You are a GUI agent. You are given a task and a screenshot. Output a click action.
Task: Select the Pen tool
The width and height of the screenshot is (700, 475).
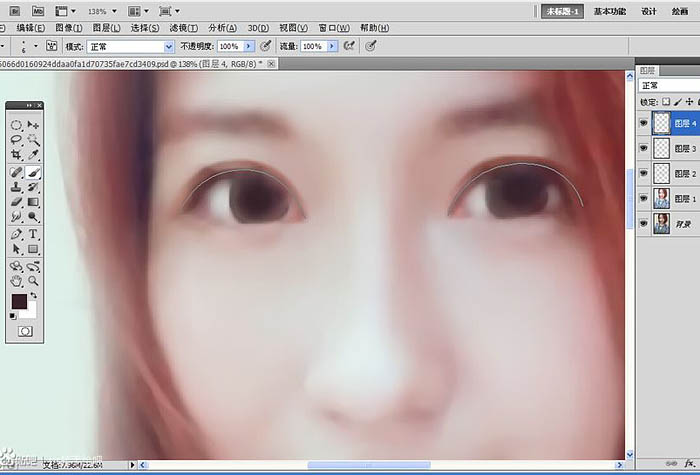[17, 234]
